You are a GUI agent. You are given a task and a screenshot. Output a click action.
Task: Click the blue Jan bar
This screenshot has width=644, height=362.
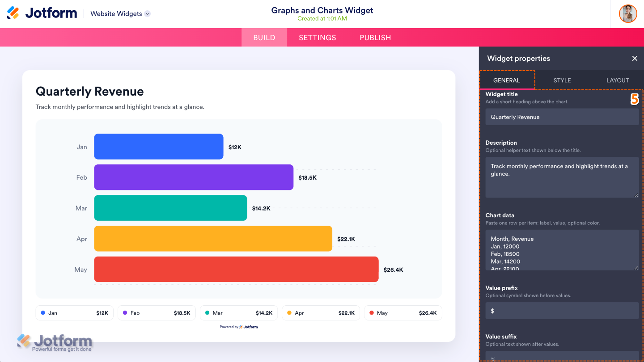[x=159, y=147]
